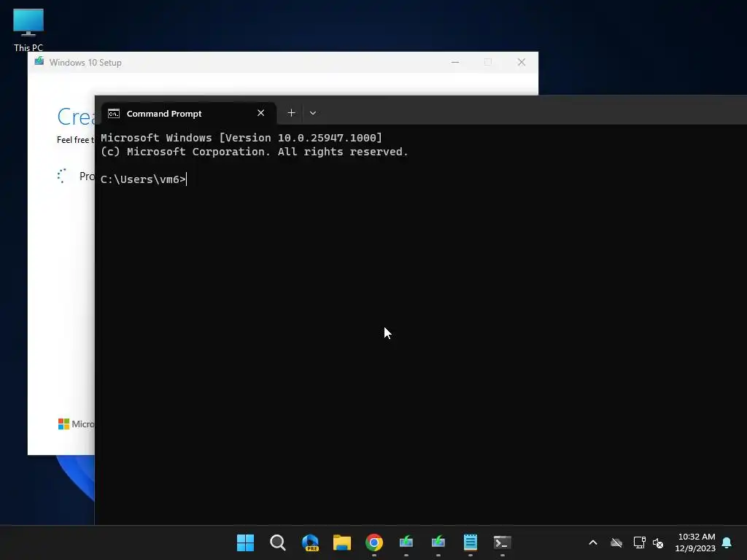Click the Windows 10 Setup window icon
Viewport: 747px width, 560px height.
point(39,61)
